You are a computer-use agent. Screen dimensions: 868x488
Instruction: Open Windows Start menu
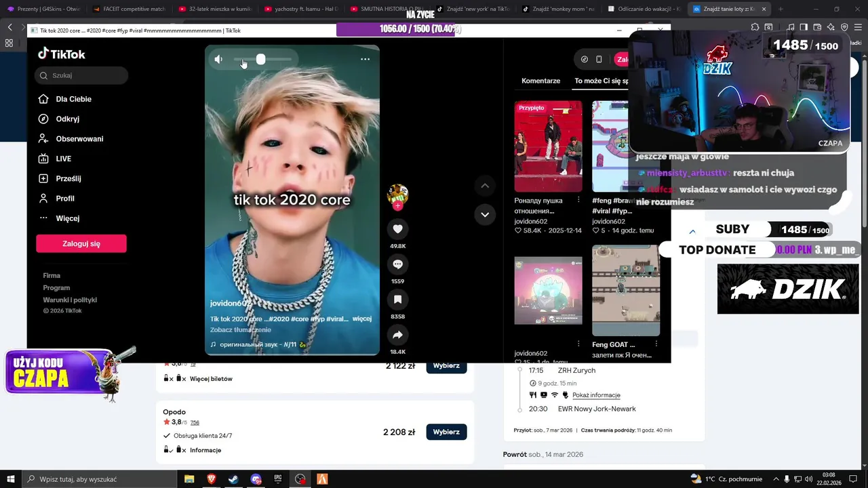pos(10,479)
